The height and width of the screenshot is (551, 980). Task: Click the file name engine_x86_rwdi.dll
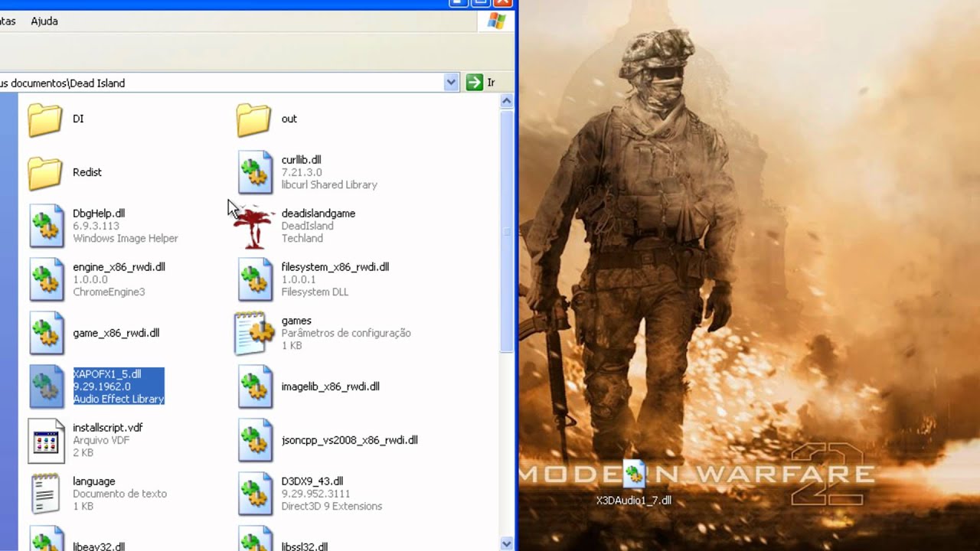(119, 267)
